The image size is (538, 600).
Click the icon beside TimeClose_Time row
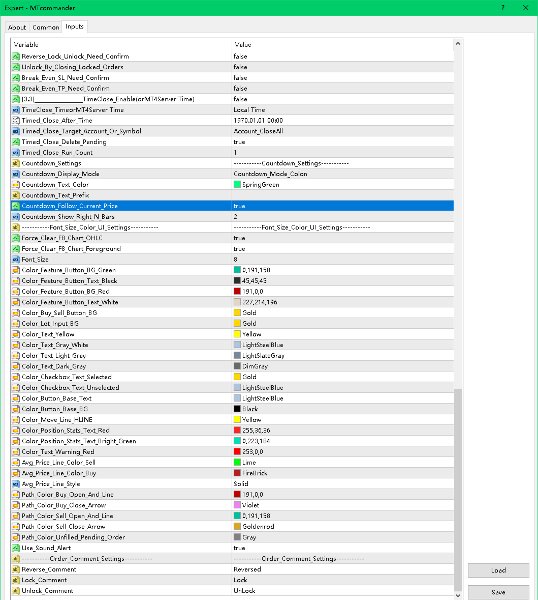point(16,110)
